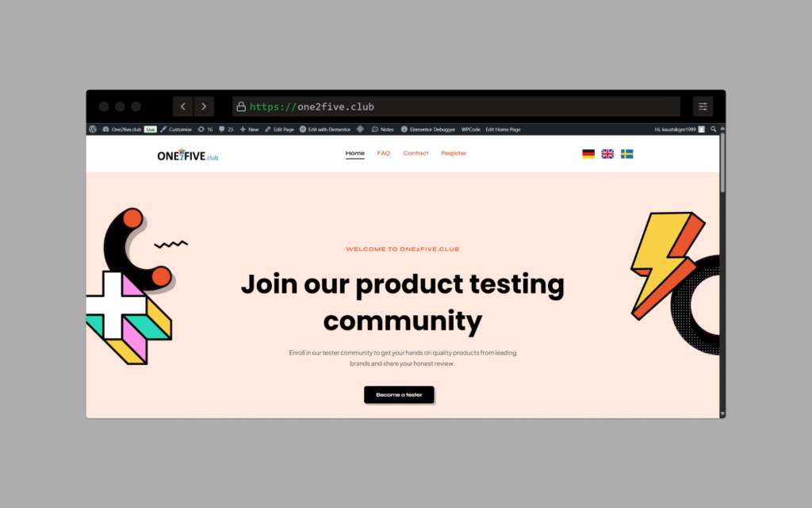Click the scrollbar up arrow

click(x=722, y=129)
